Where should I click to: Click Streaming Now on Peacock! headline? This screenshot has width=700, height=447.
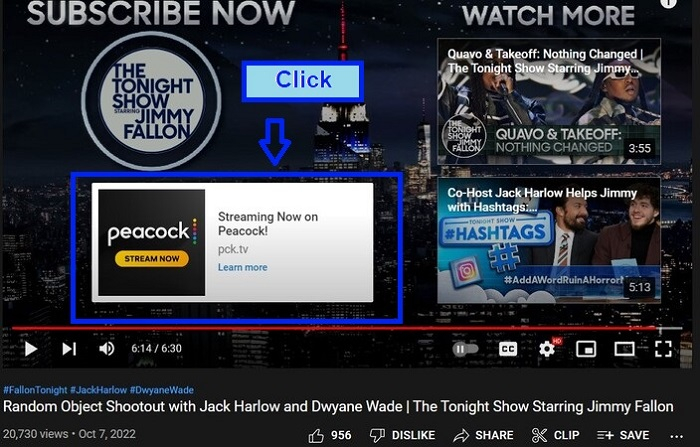[x=268, y=224]
